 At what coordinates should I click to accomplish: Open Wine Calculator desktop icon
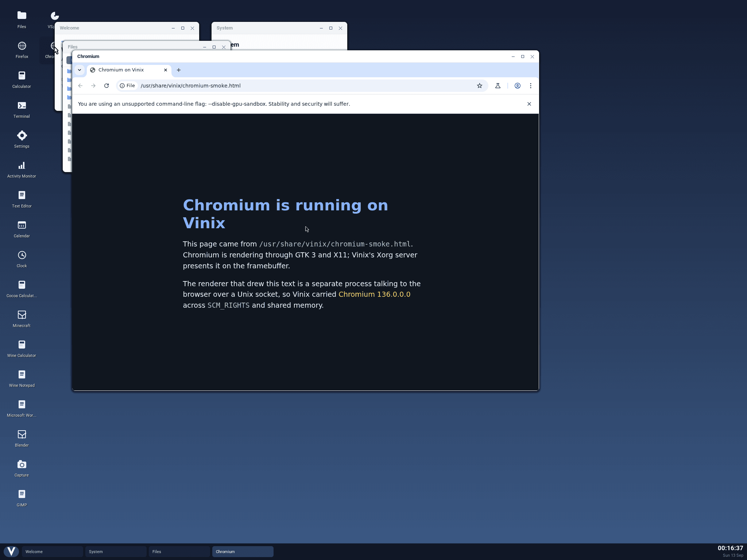22,348
